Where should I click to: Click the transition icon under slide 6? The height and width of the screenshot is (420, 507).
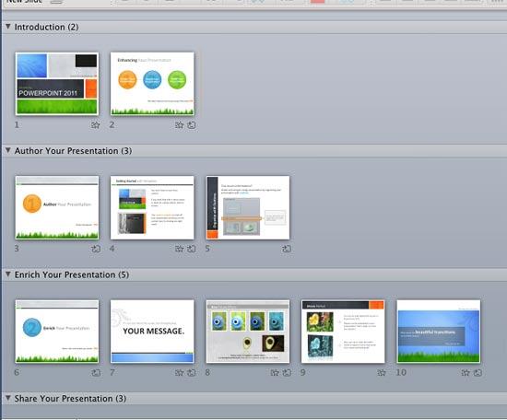pyautogui.click(x=96, y=373)
